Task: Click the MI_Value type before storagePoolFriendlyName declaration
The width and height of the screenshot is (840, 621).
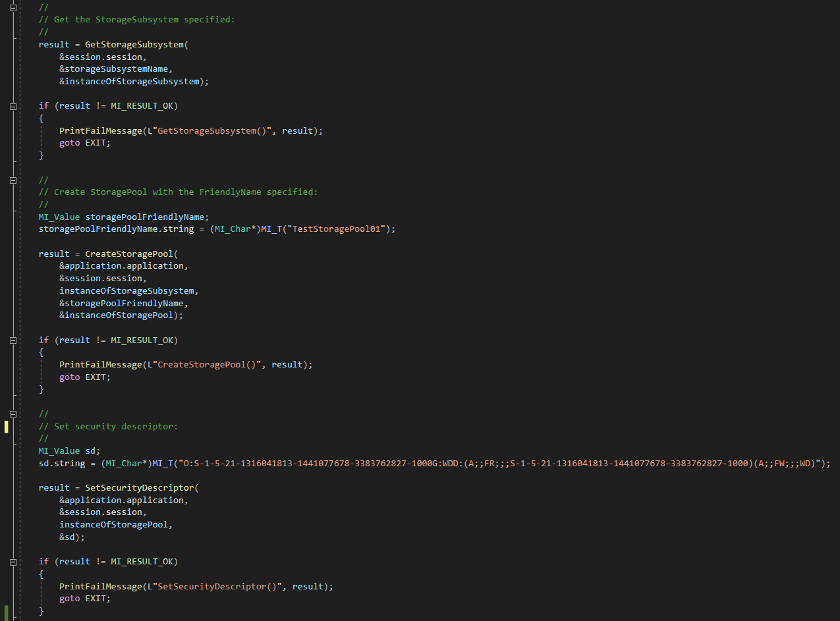Action: pyautogui.click(x=59, y=217)
